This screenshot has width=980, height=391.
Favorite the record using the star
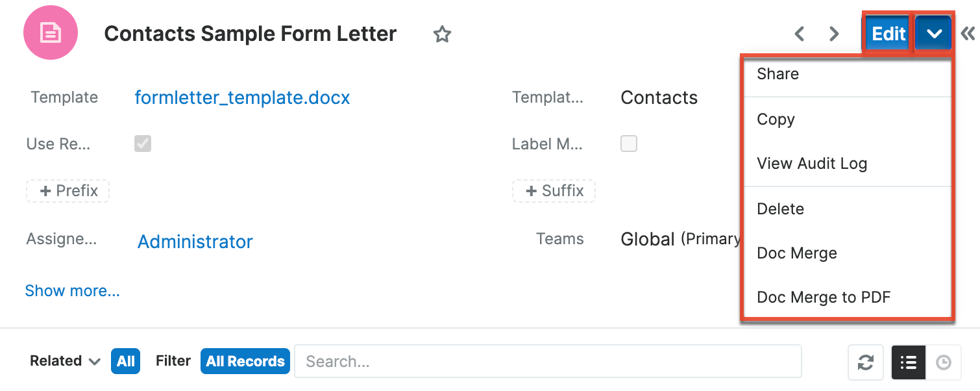click(x=442, y=34)
